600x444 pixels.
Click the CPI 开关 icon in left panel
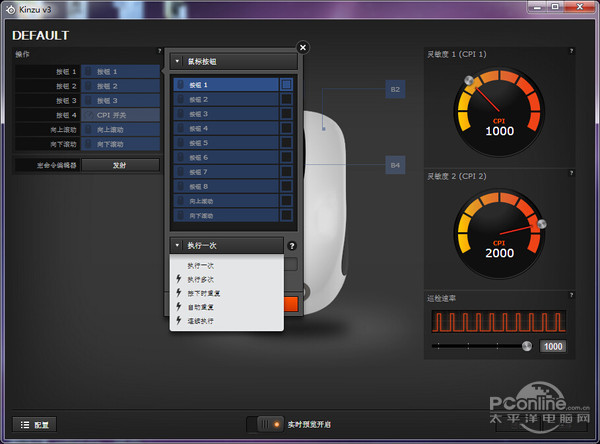coord(89,115)
